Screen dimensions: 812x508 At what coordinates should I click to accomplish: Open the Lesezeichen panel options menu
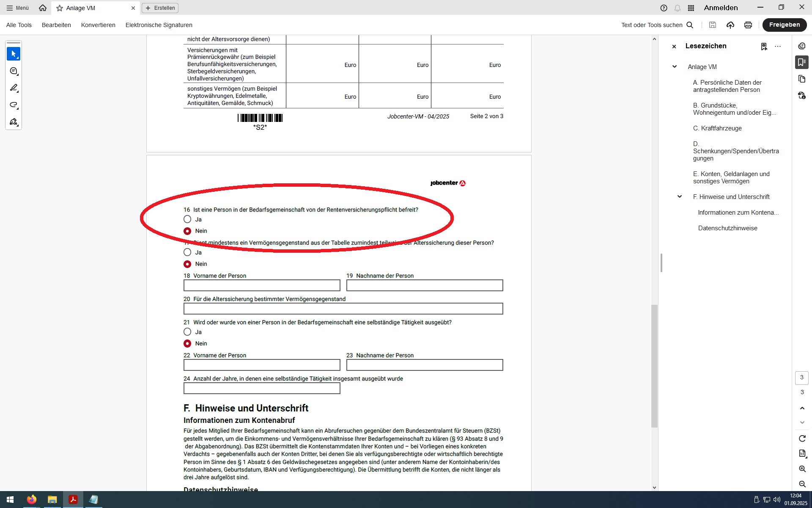778,47
